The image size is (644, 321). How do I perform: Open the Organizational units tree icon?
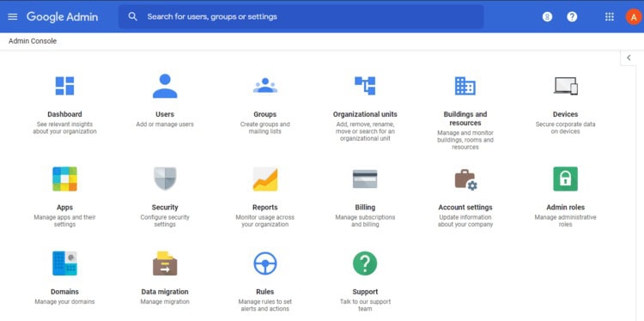tap(365, 86)
